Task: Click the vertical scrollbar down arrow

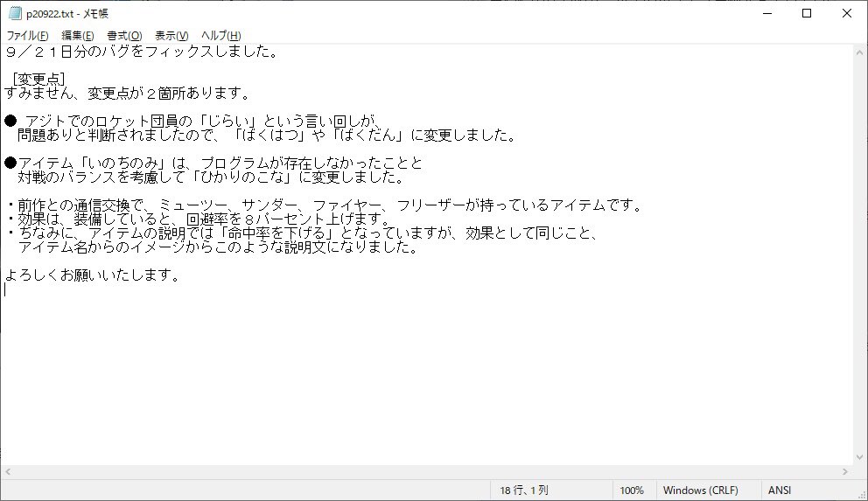Action: coord(860,457)
